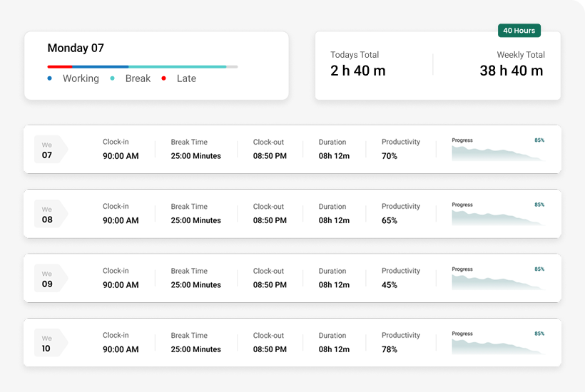Click the blue Working legend dot
The height and width of the screenshot is (392, 585).
tap(50, 78)
